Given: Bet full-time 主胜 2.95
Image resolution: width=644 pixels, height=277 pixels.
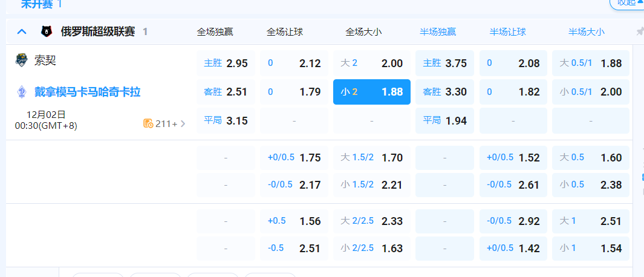Looking at the screenshot, I should [226, 64].
